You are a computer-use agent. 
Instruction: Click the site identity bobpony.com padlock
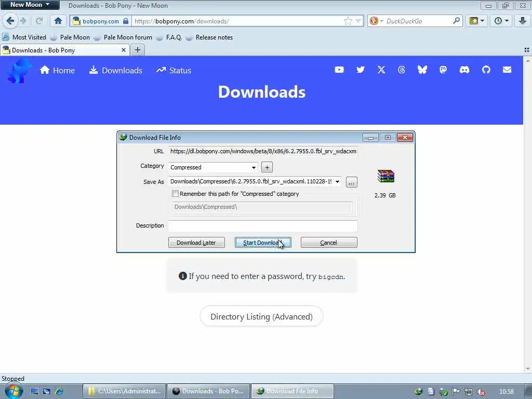100,21
